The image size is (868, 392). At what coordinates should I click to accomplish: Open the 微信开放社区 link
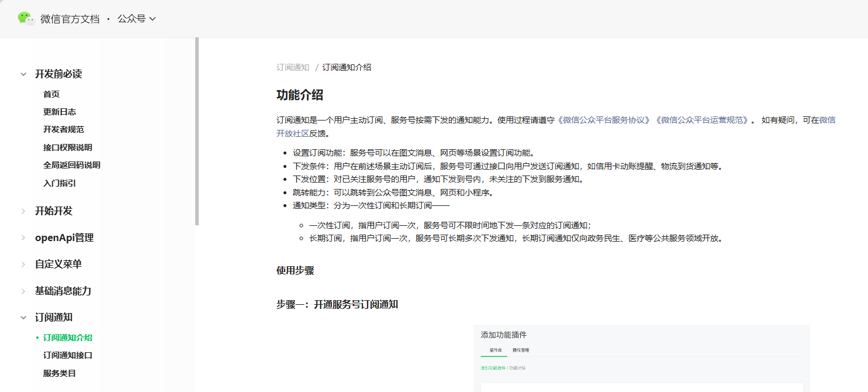(827, 120)
